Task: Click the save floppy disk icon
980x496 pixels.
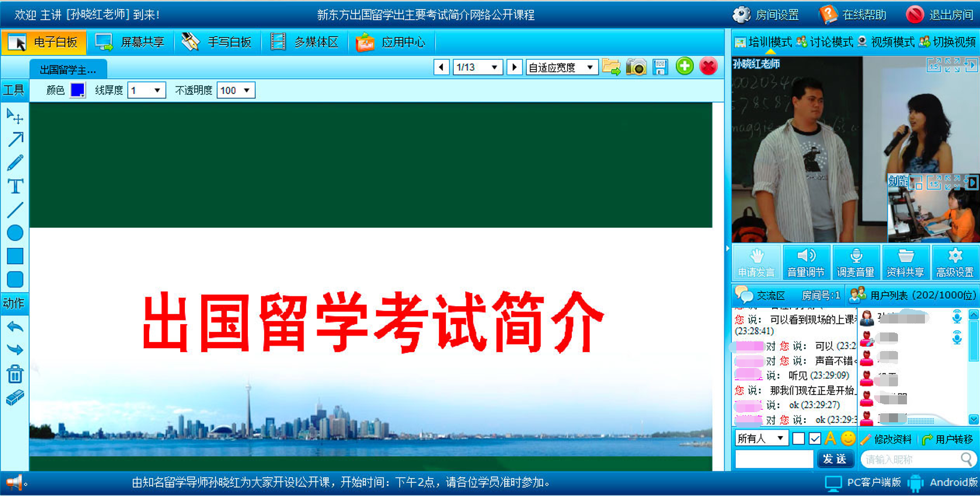Action: [x=660, y=66]
